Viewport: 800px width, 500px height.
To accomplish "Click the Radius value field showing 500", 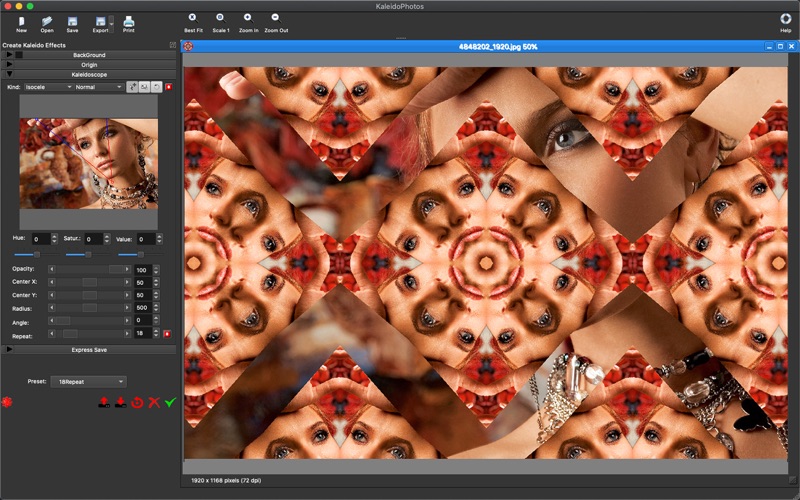I will pyautogui.click(x=143, y=308).
